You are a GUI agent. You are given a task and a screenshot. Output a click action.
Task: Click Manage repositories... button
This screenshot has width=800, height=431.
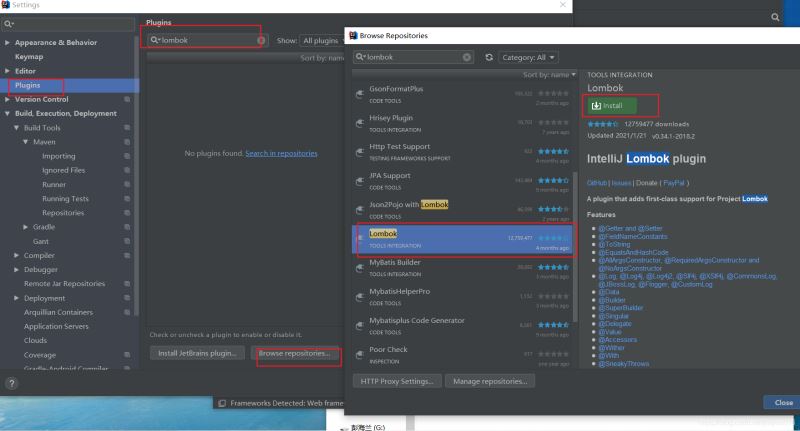tap(490, 381)
